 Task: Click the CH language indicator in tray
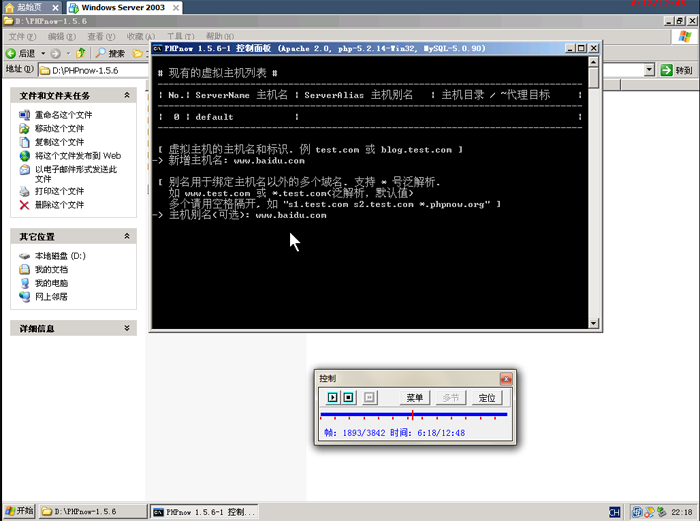pos(615,512)
